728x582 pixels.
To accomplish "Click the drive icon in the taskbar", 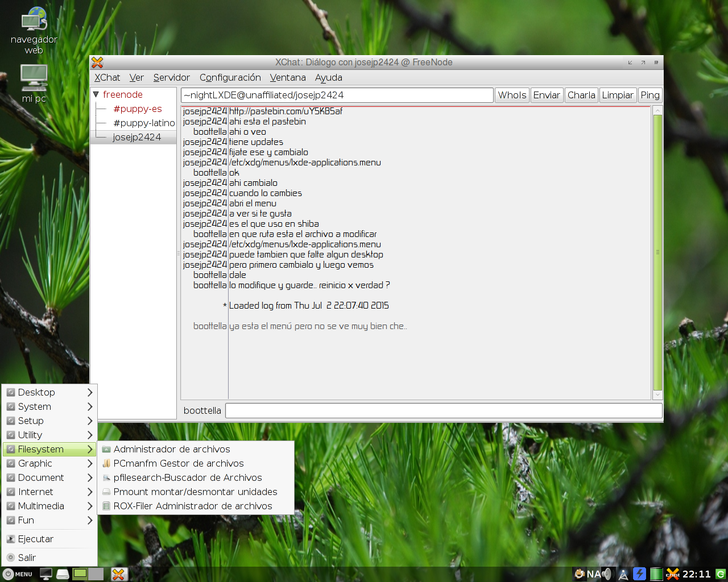I will point(63,574).
